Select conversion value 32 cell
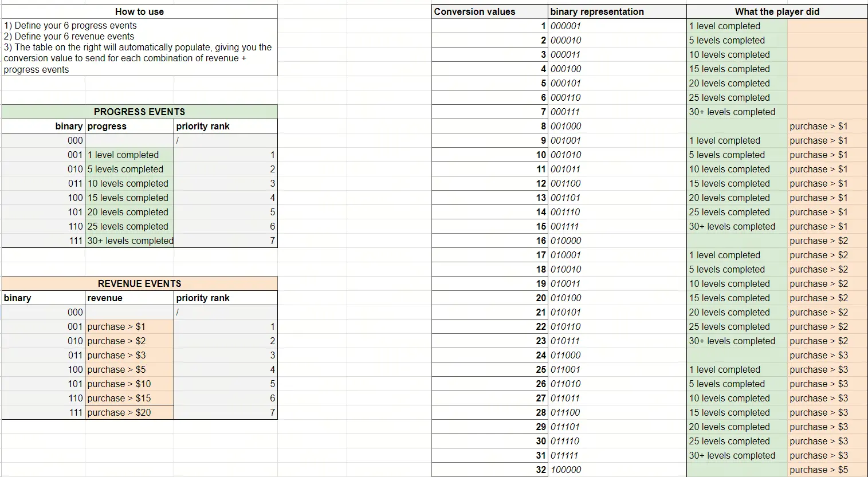This screenshot has height=477, width=868. pos(489,470)
